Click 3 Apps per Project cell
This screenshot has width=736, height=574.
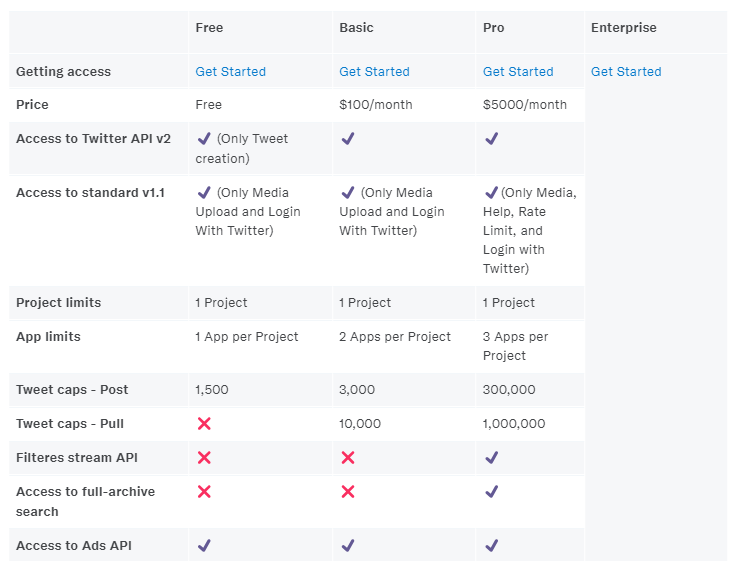point(515,346)
